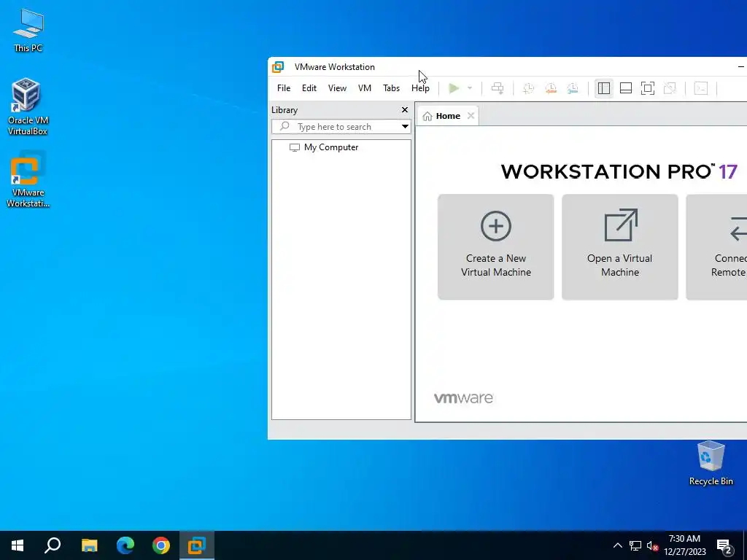Click the Connect to Remote Server tile
The height and width of the screenshot is (560, 747).
716,247
